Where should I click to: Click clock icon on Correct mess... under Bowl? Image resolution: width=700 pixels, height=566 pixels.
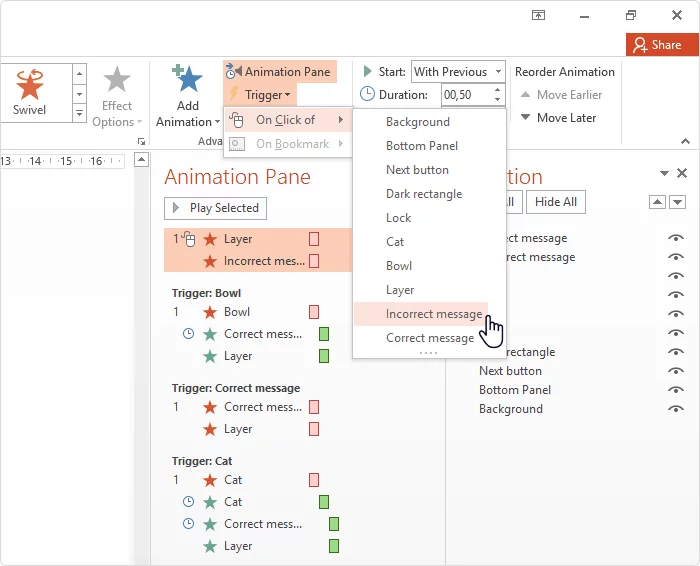point(188,333)
